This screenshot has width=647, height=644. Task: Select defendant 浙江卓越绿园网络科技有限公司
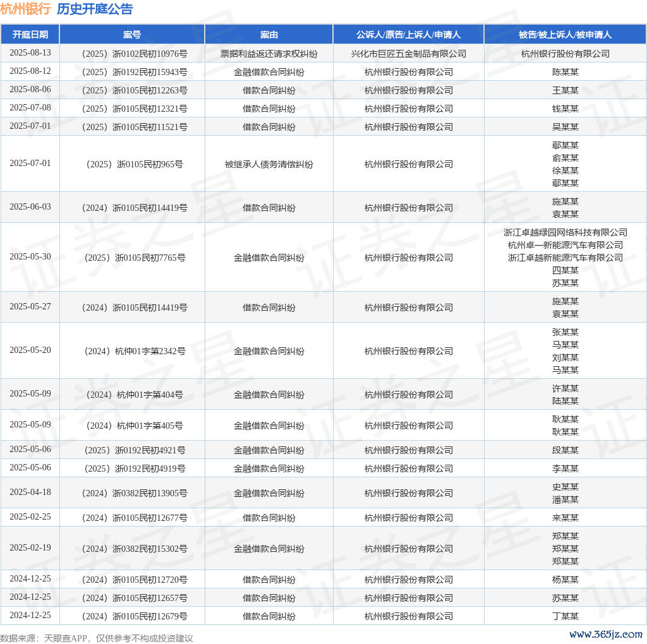click(565, 232)
